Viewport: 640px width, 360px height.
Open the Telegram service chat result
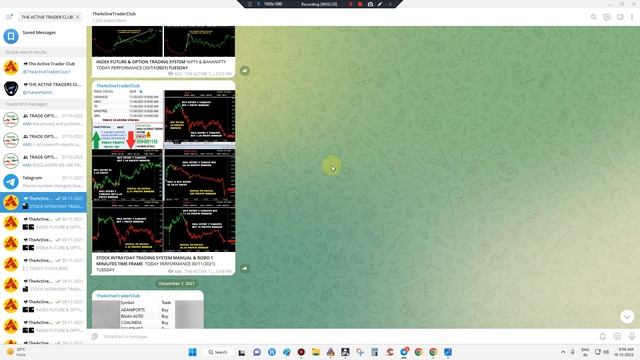pyautogui.click(x=43, y=182)
